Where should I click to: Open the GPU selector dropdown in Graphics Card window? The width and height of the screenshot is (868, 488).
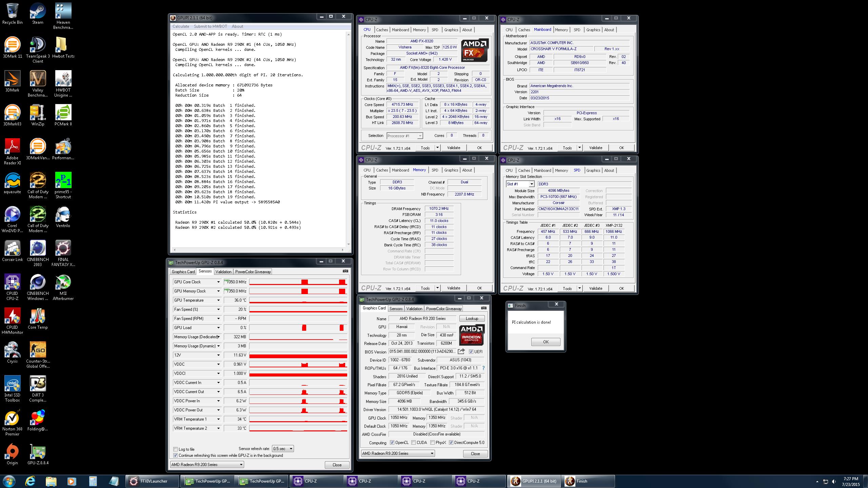[398, 453]
